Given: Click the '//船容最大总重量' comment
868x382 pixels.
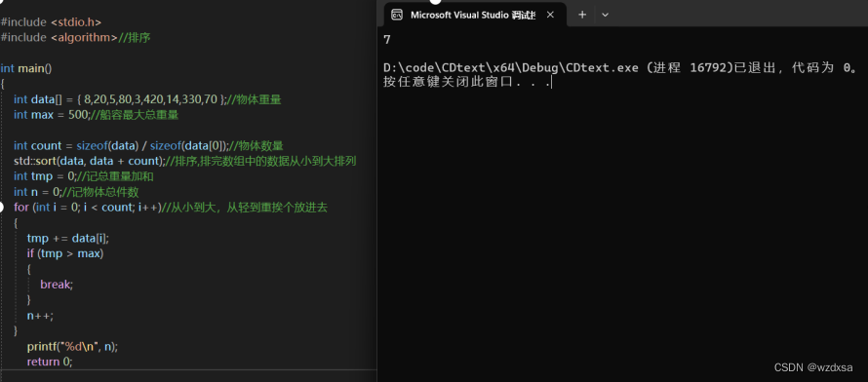Looking at the screenshot, I should point(134,115).
